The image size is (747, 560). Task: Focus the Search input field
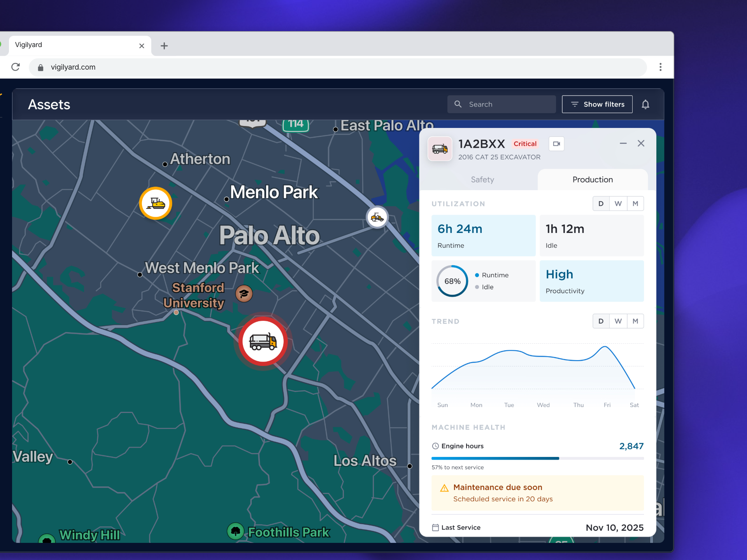coord(502,104)
